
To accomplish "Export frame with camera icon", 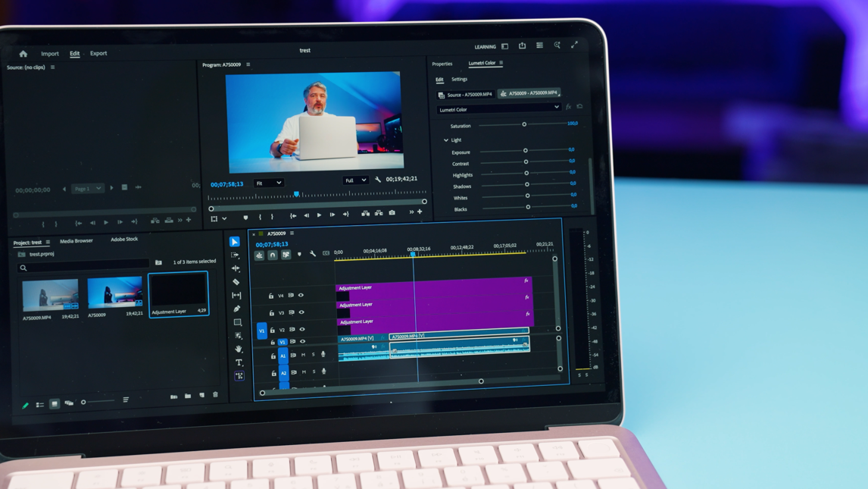I will coord(392,212).
